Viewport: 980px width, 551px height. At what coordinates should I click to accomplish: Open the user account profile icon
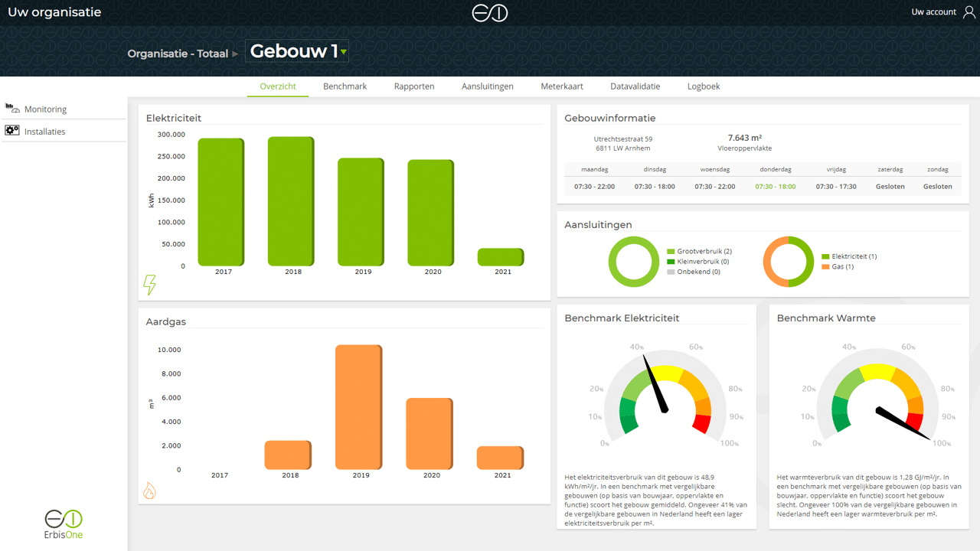pyautogui.click(x=969, y=12)
